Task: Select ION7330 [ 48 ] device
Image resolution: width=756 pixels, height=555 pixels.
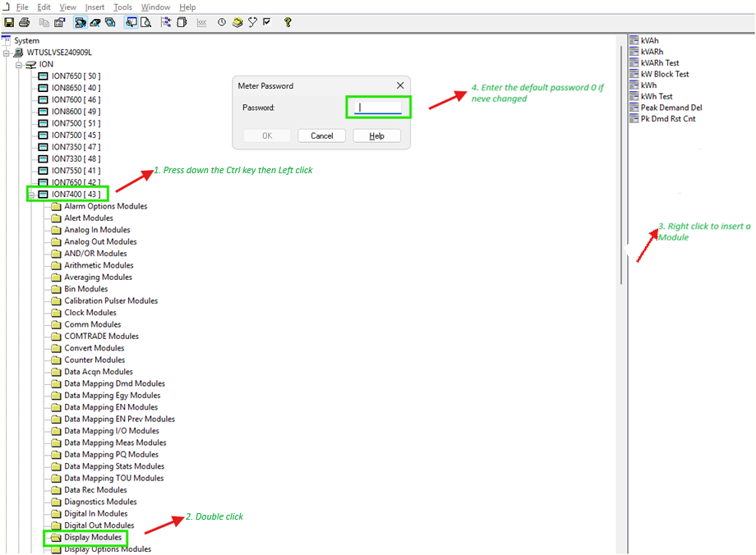Action: coord(76,159)
